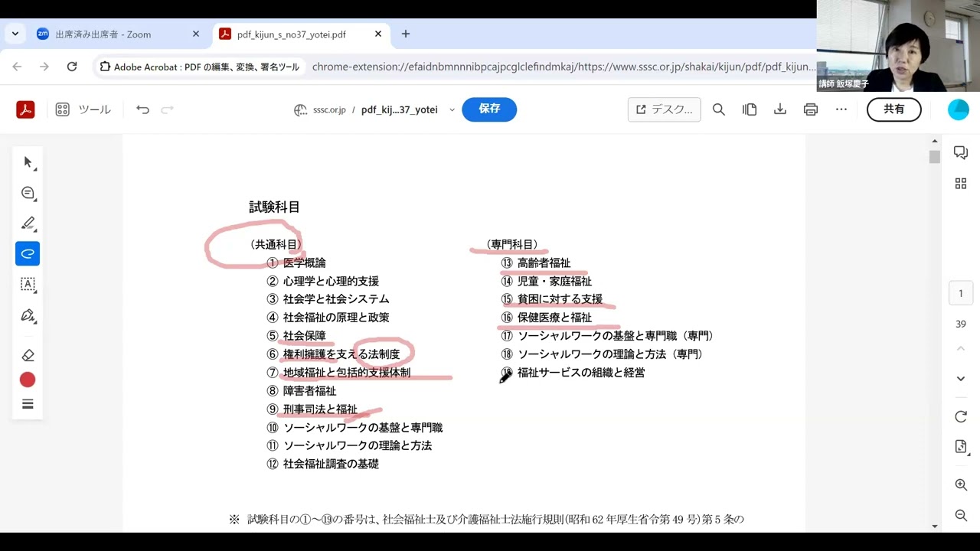Viewport: 980px width, 551px height.
Task: Click the text ⑬ 高齢者福祉
Action: tap(536, 262)
